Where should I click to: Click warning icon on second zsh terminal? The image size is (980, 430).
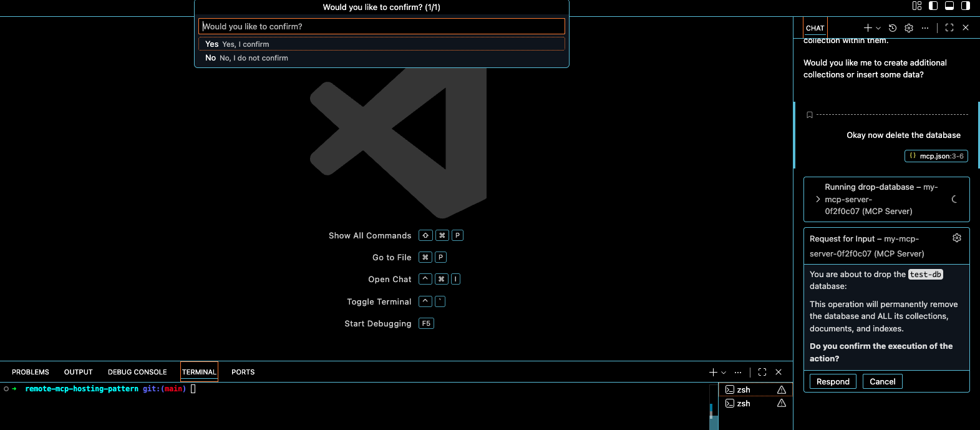tap(782, 403)
